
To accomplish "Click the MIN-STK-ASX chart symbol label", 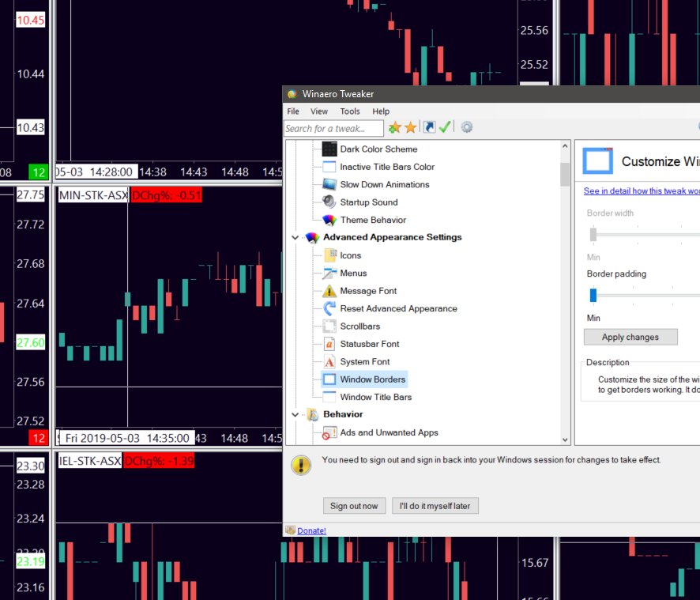I will (x=94, y=195).
